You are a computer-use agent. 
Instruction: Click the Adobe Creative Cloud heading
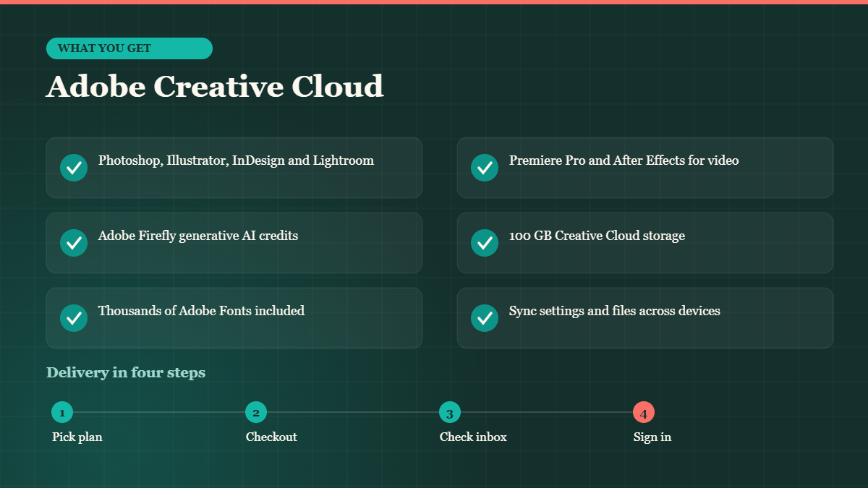[x=215, y=86]
